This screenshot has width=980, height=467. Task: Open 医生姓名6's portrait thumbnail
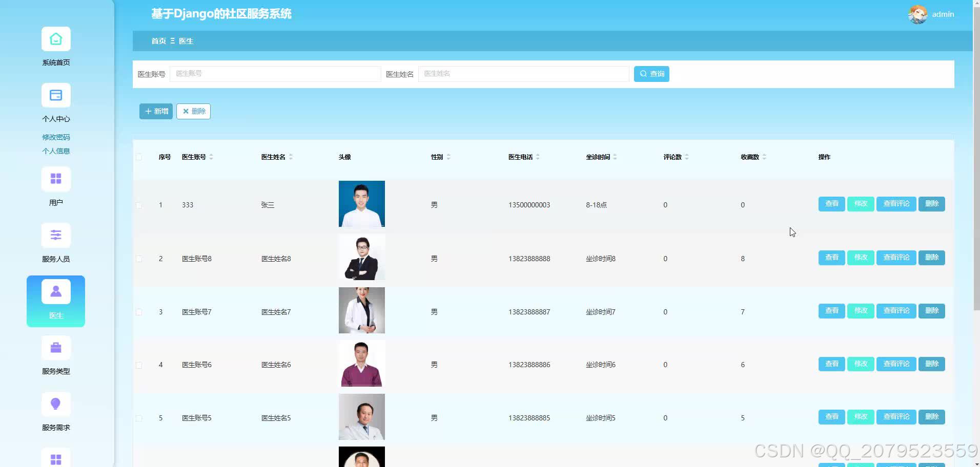pos(361,364)
